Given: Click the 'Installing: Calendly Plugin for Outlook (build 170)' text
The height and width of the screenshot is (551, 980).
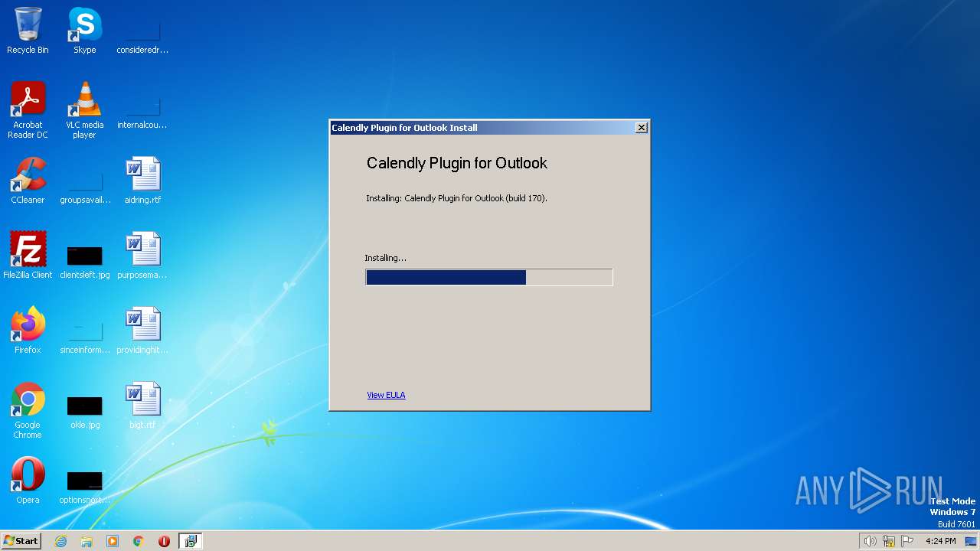Looking at the screenshot, I should [x=456, y=198].
